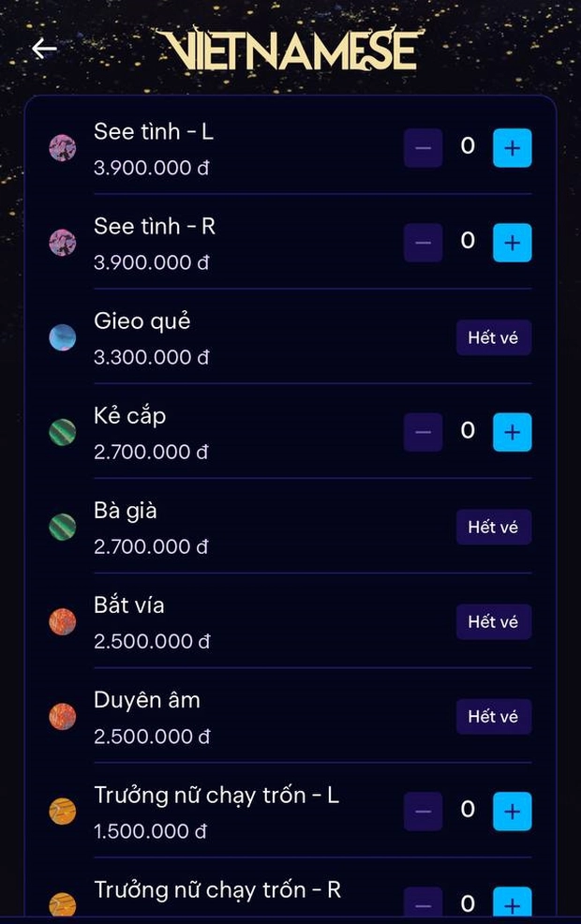Decrease See tình - L ticket quantity

tap(423, 148)
